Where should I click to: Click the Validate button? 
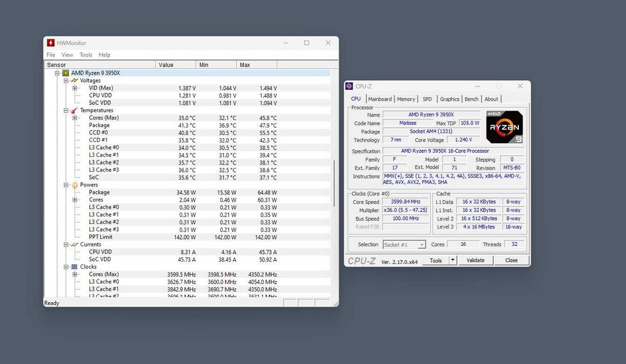476,260
